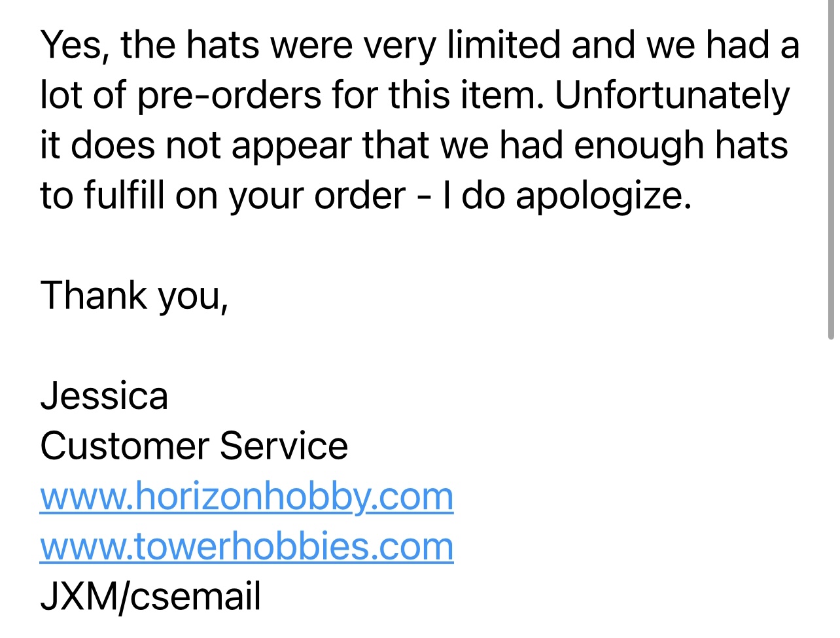Click the word "pre-orders" in the email
The height and width of the screenshot is (638, 840).
229,96
